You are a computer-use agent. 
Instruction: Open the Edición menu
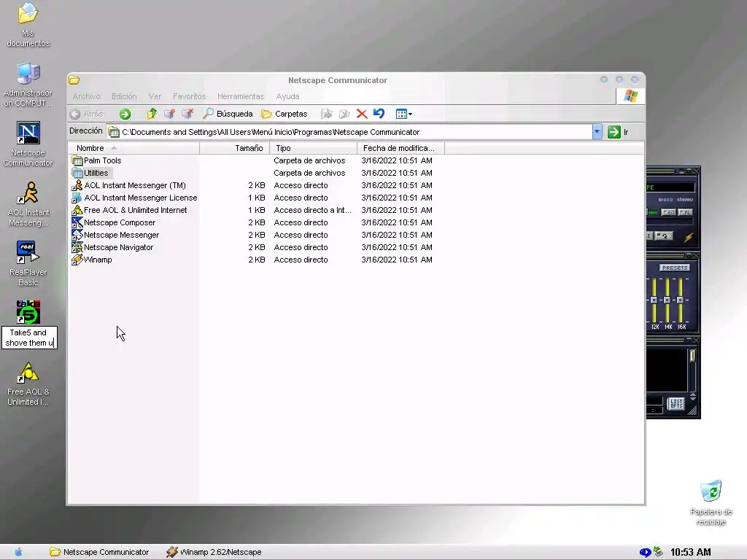[x=124, y=96]
